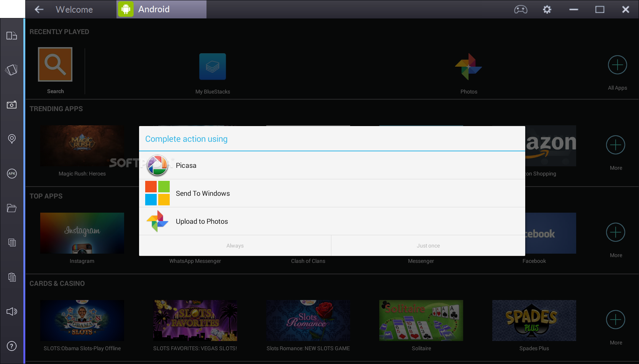Click the sidebar rotate screen icon
The height and width of the screenshot is (364, 639).
12,36
